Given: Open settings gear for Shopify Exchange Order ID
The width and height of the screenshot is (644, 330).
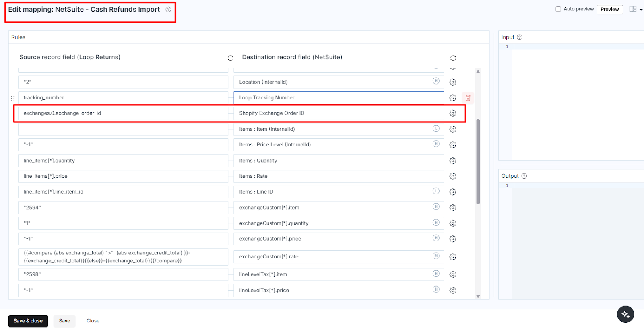Looking at the screenshot, I should [x=453, y=113].
